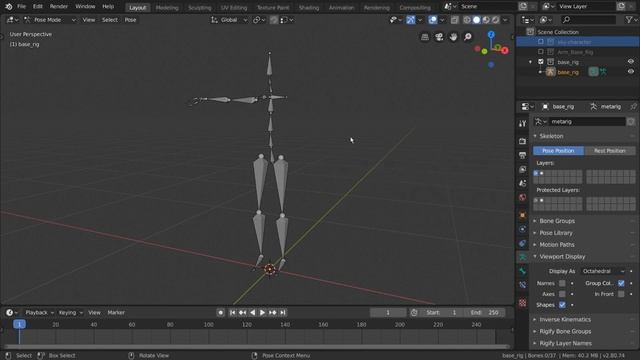Switch to the Animation workspace tab

coord(341,7)
